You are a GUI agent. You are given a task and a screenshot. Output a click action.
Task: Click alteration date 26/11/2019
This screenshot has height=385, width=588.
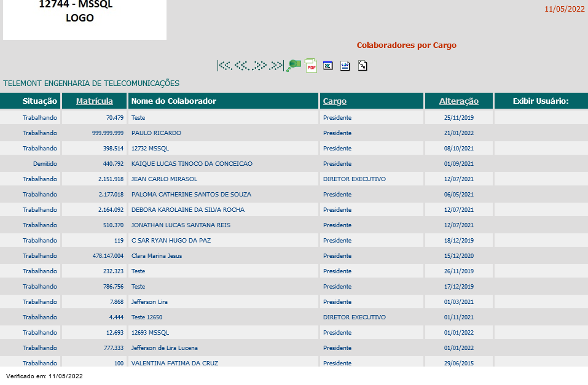coord(459,271)
